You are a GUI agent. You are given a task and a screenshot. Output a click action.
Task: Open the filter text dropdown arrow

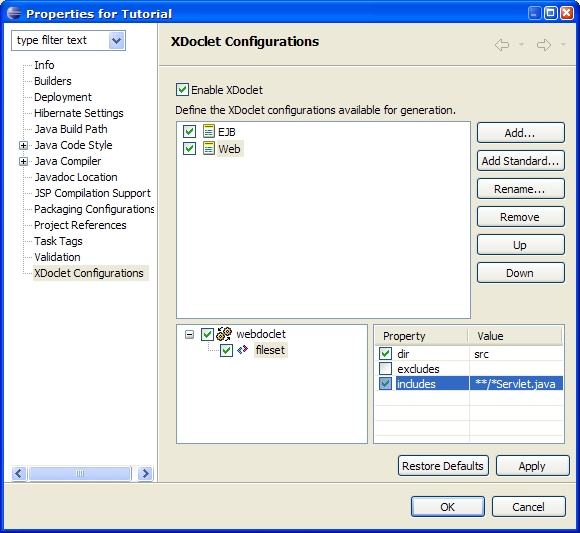(117, 40)
